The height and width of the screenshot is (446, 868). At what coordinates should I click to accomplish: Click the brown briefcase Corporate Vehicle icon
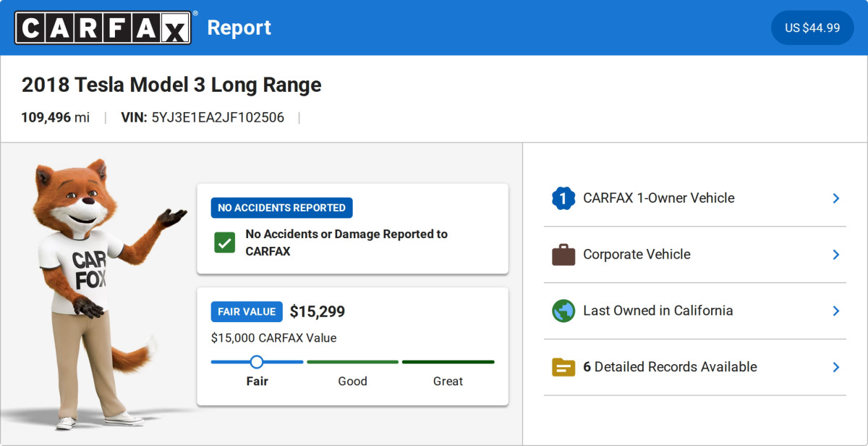563,255
